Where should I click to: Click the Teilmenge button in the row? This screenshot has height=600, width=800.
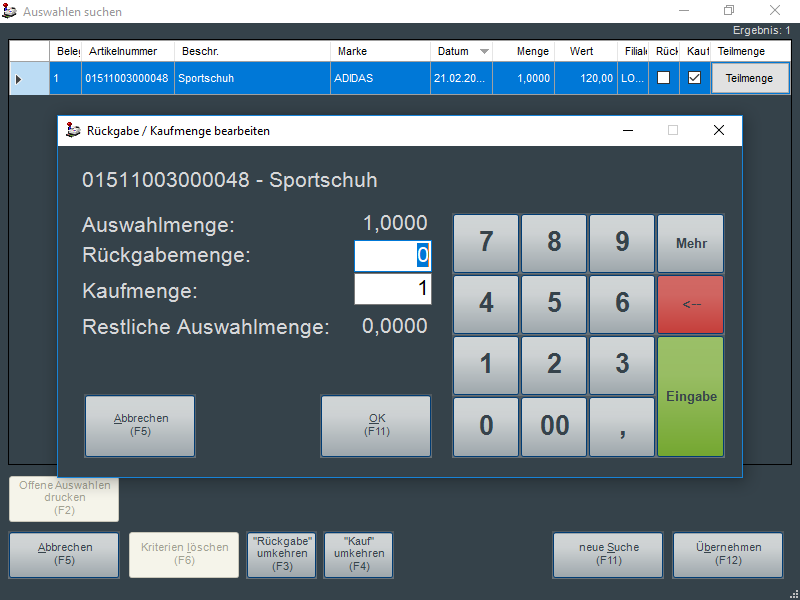[749, 78]
